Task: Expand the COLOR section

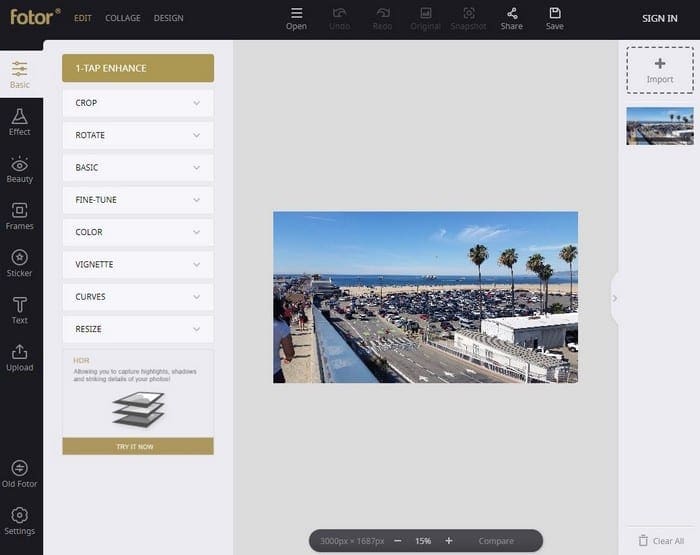Action: 138,232
